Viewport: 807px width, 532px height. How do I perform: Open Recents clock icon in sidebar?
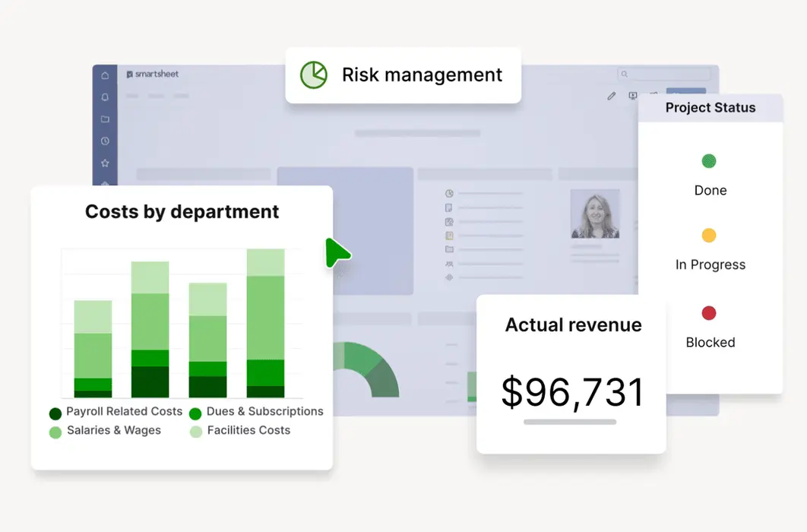click(x=105, y=141)
